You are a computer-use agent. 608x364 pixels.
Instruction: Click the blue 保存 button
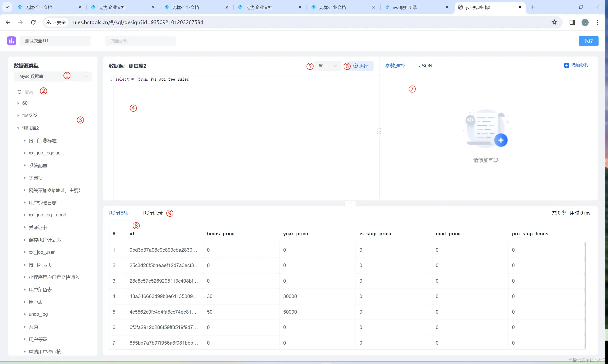click(x=588, y=41)
